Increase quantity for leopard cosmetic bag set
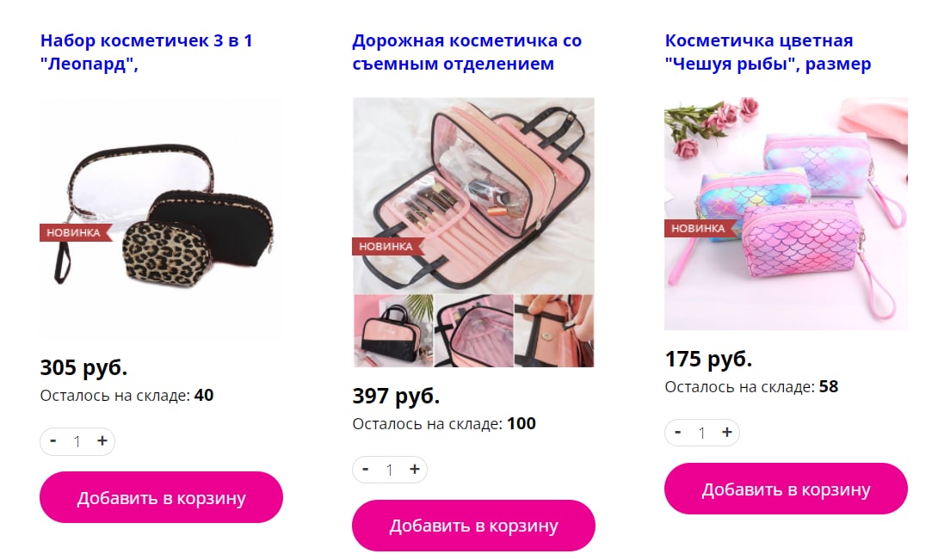This screenshot has width=938, height=560. 102,441
